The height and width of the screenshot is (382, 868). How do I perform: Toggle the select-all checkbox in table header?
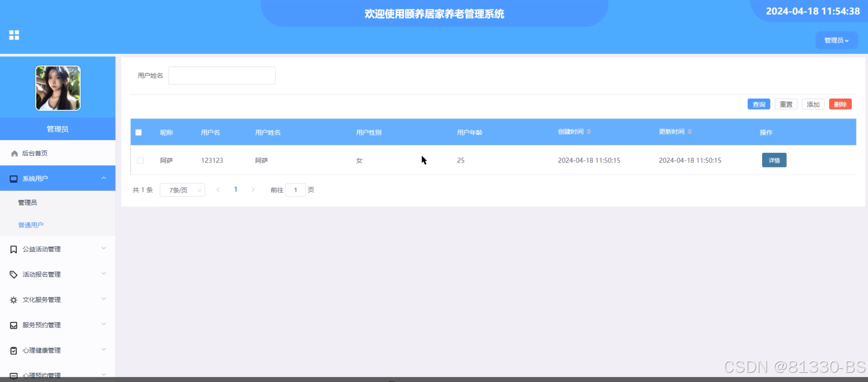[x=138, y=132]
